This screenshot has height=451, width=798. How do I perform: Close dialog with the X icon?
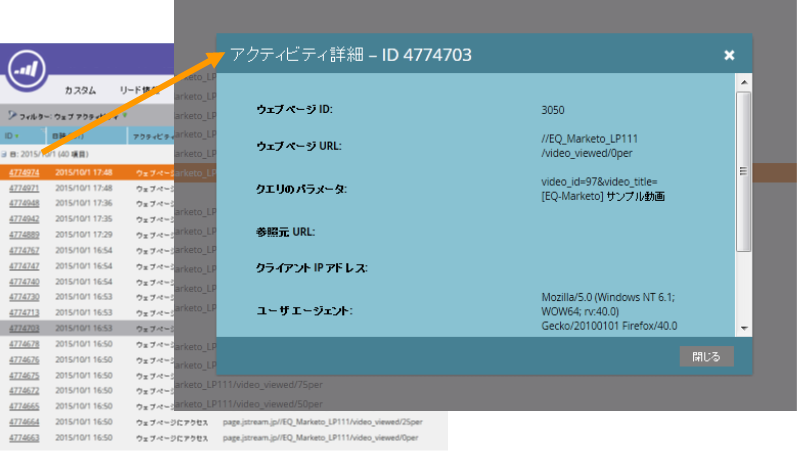click(x=729, y=55)
